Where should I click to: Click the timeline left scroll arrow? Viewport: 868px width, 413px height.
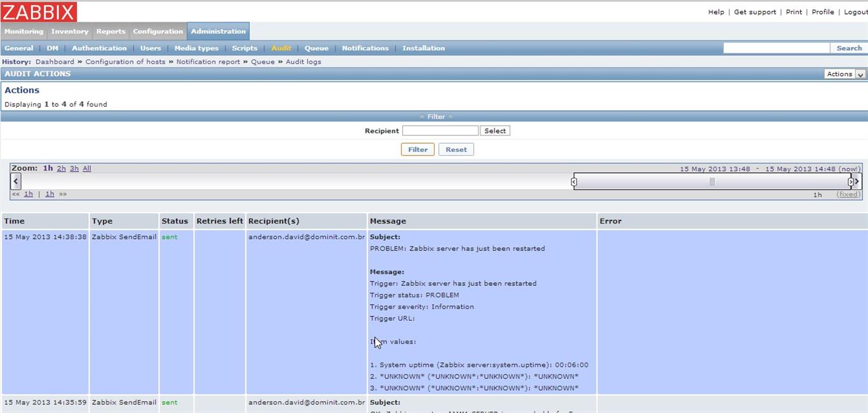point(17,181)
